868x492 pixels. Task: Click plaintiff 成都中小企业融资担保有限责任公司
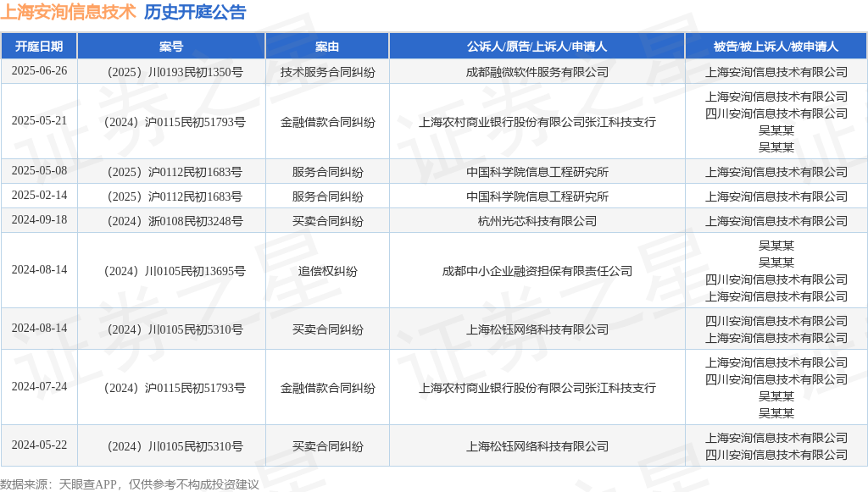pyautogui.click(x=537, y=271)
